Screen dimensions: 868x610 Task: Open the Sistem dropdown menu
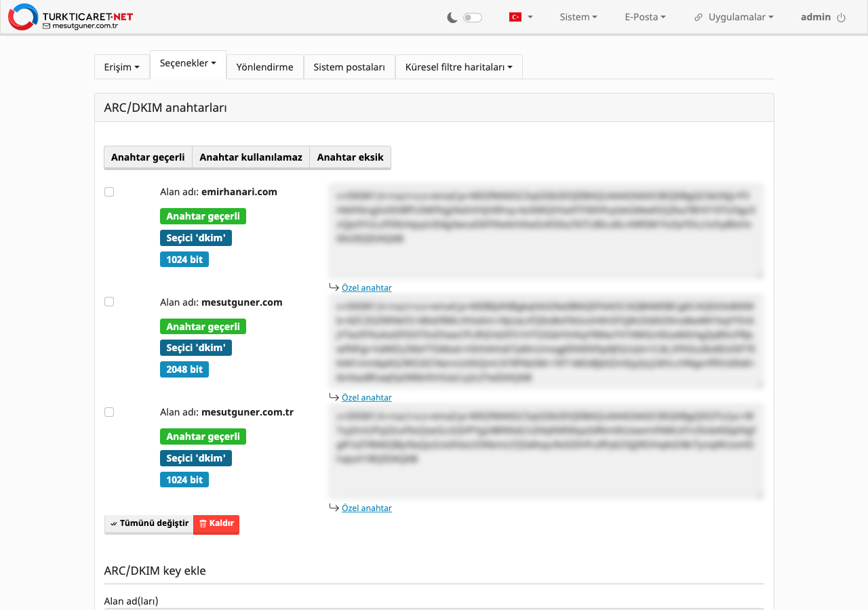(x=578, y=17)
